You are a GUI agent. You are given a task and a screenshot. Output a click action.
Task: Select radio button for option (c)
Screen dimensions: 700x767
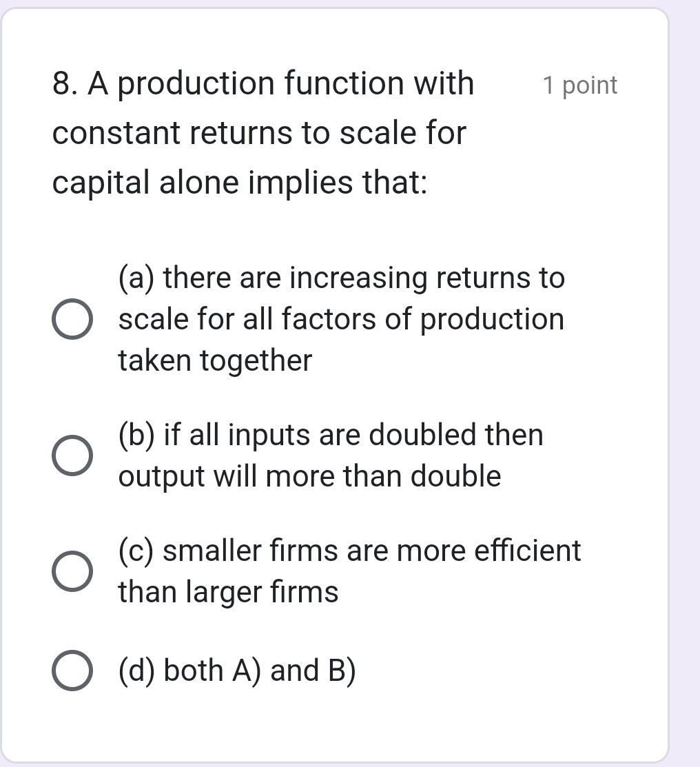[x=71, y=571]
